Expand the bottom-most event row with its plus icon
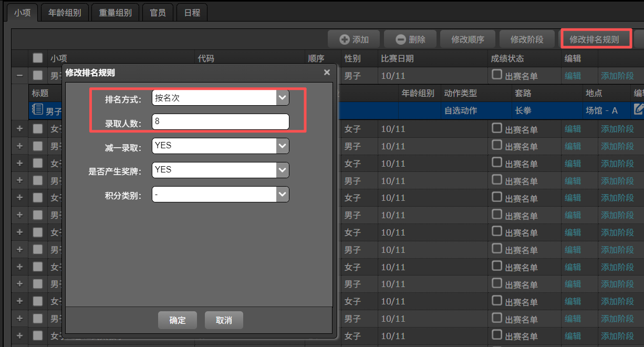644x347 pixels. click(x=19, y=335)
